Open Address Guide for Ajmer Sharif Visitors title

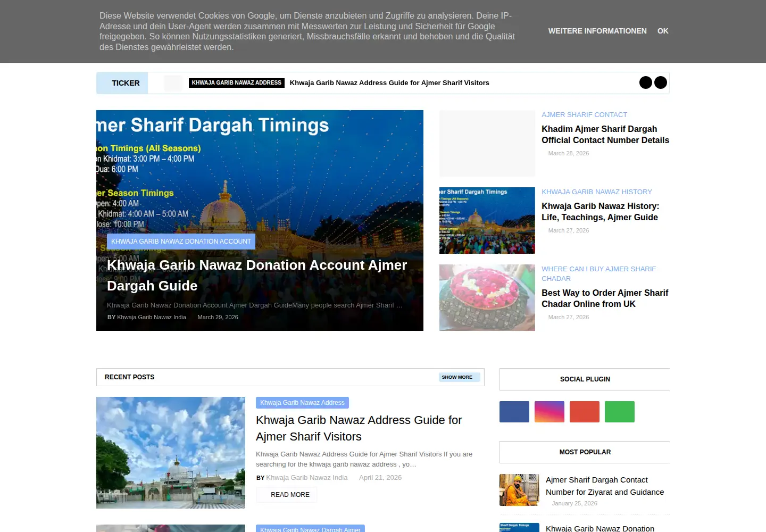[x=359, y=428]
